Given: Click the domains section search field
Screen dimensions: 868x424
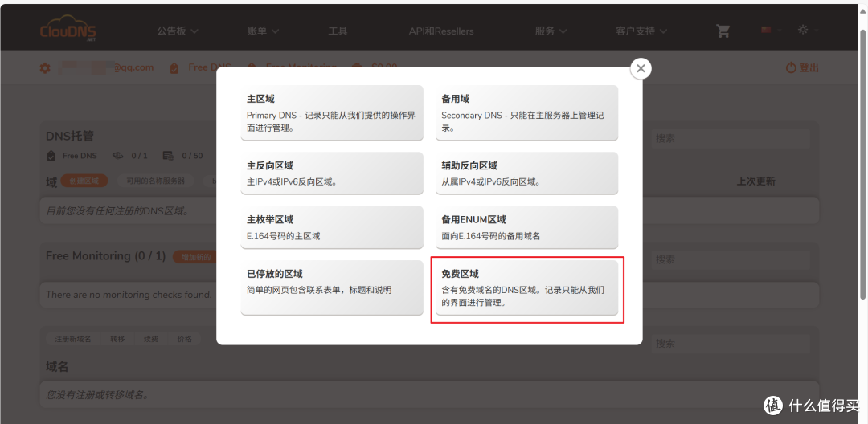Looking at the screenshot, I should [x=731, y=343].
